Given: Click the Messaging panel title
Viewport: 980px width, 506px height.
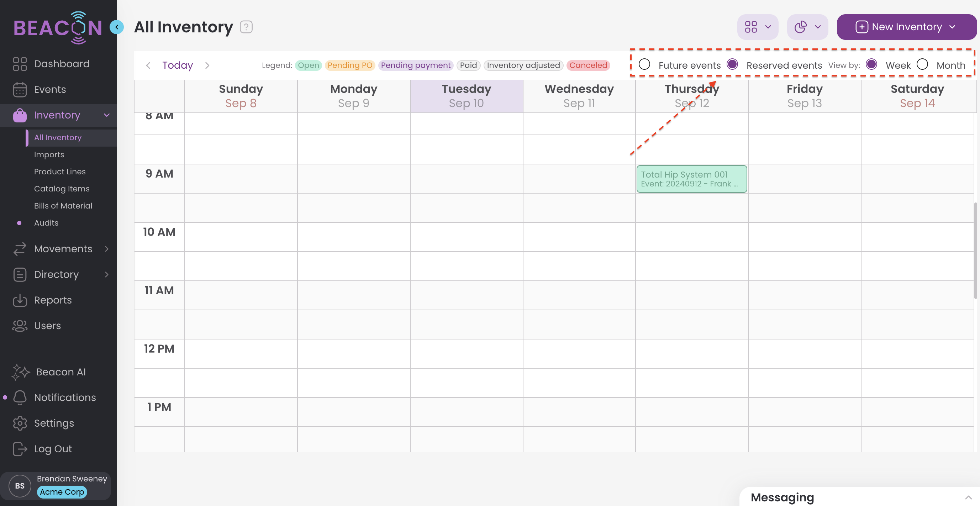Looking at the screenshot, I should click(782, 497).
